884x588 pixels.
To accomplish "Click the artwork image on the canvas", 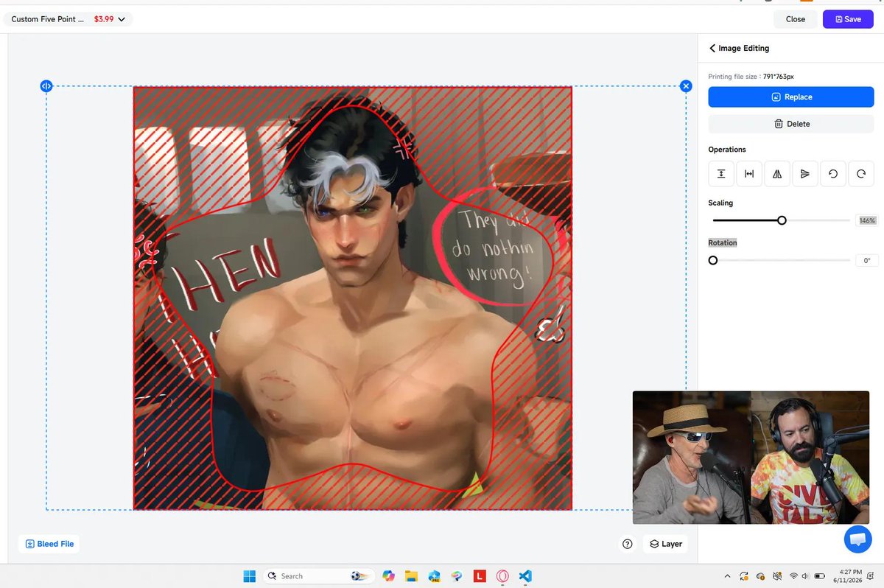I will [x=352, y=298].
